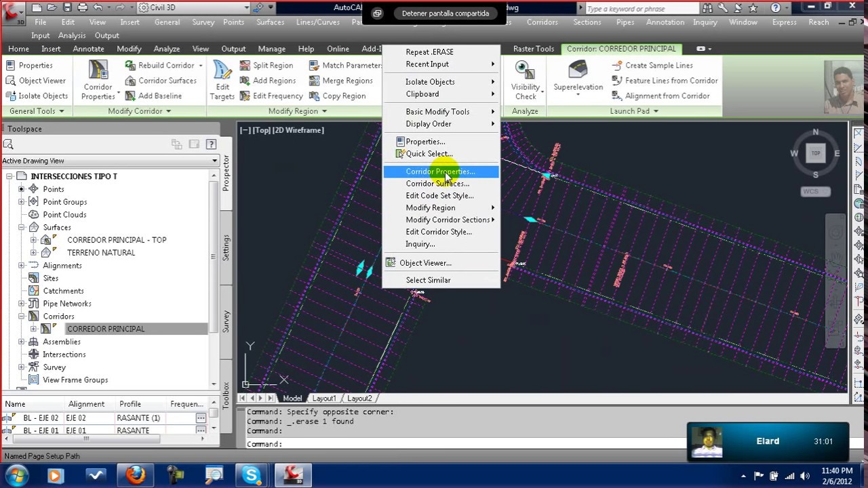Click the ViewCube TOP face

816,153
